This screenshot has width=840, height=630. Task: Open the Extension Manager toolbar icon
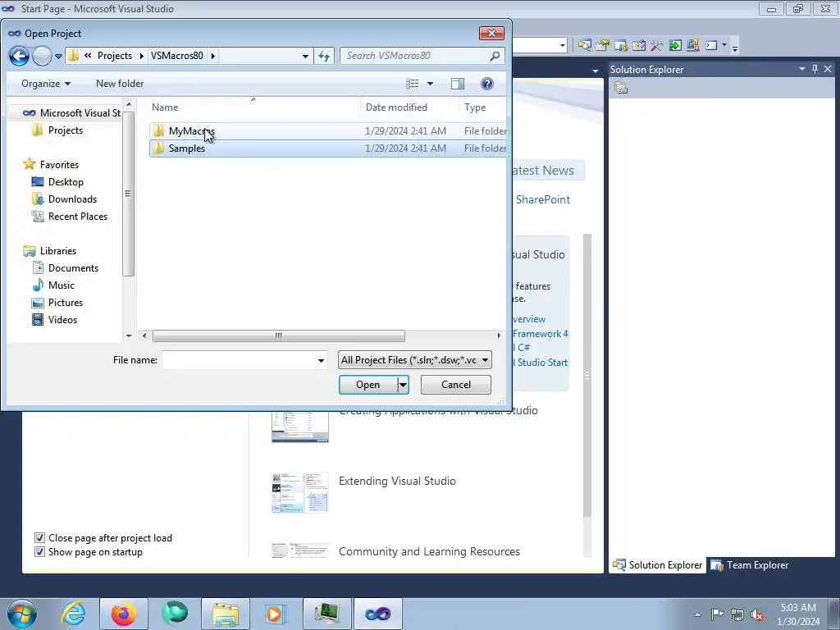tap(692, 46)
